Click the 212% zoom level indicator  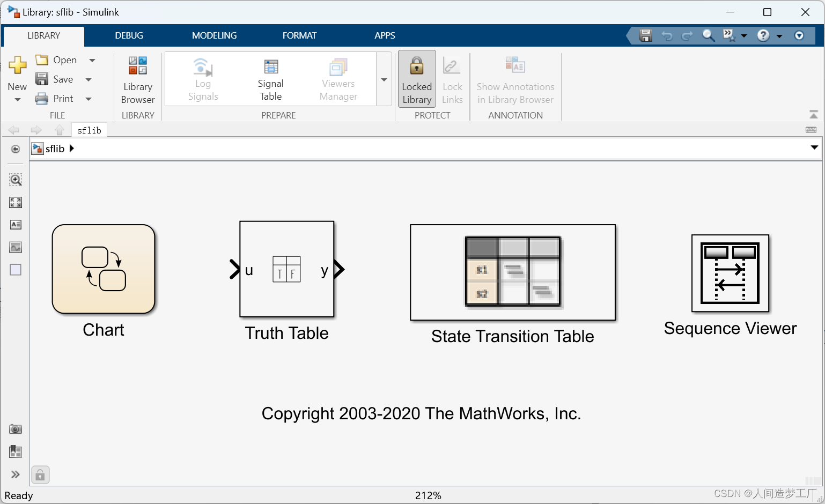[428, 495]
